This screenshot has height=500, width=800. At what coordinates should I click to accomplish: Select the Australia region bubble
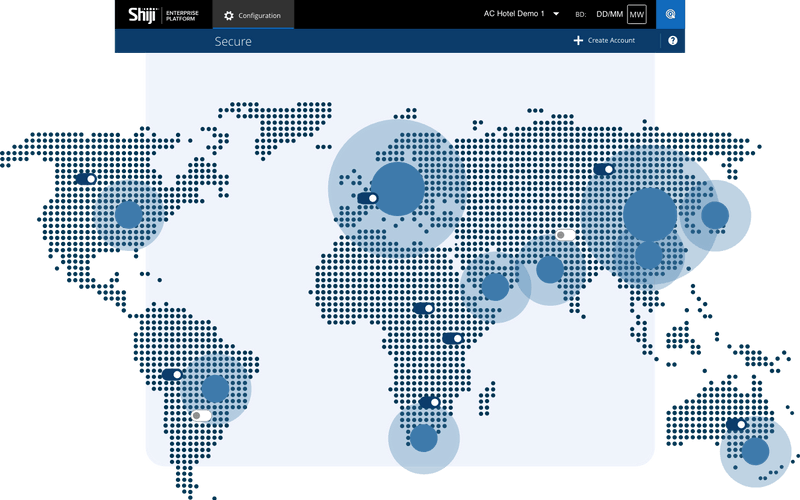756,452
